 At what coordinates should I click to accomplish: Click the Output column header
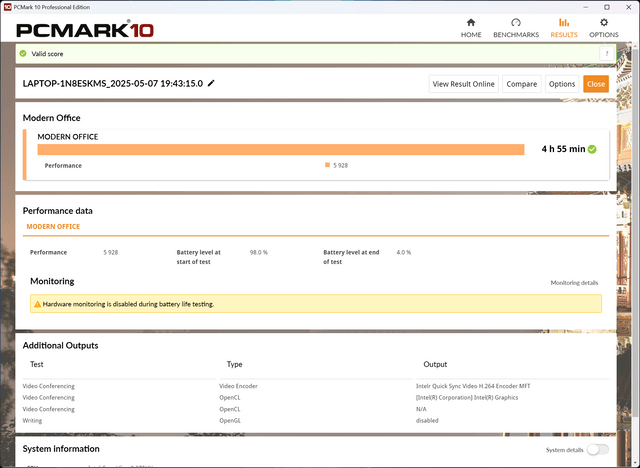point(435,364)
